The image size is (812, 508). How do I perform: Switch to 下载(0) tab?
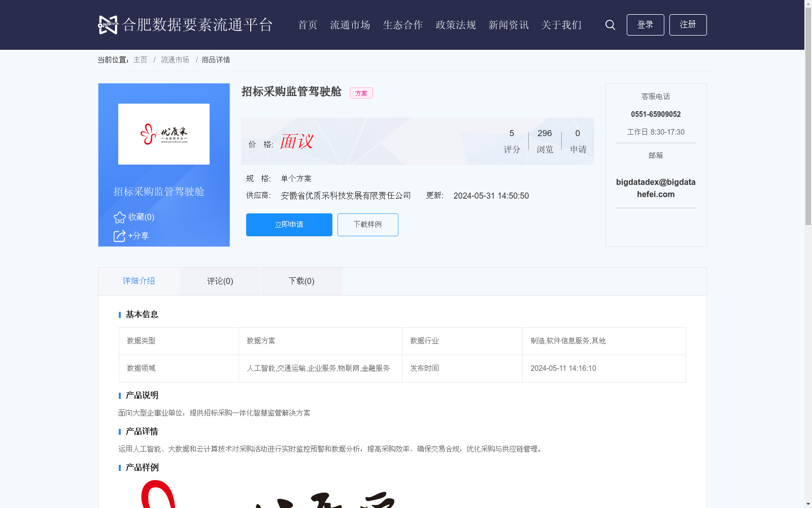301,281
